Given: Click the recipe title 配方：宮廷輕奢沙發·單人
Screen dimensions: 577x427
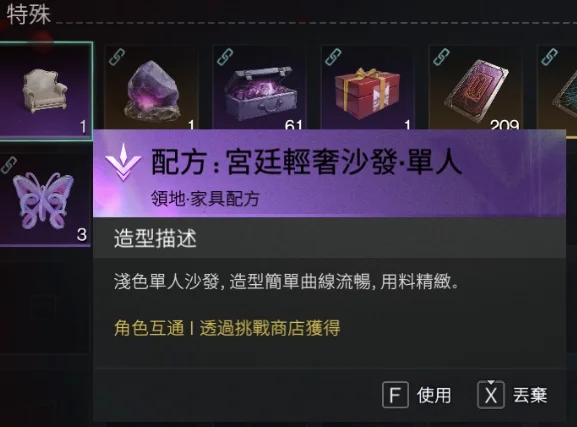Looking at the screenshot, I should tap(307, 162).
